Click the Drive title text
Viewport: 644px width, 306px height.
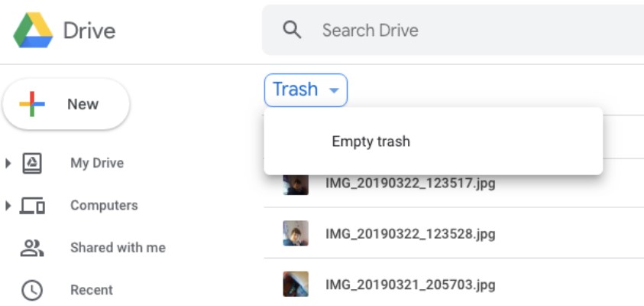[89, 31]
